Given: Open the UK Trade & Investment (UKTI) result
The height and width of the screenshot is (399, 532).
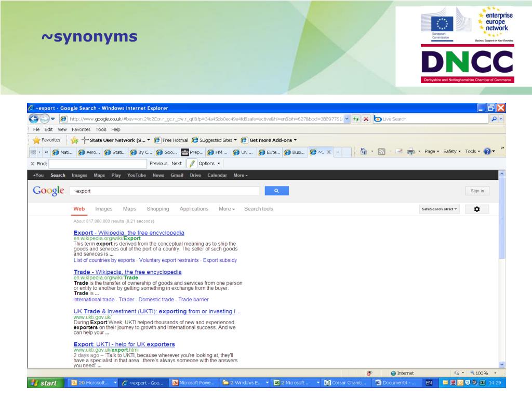Looking at the screenshot, I should coord(157,312).
